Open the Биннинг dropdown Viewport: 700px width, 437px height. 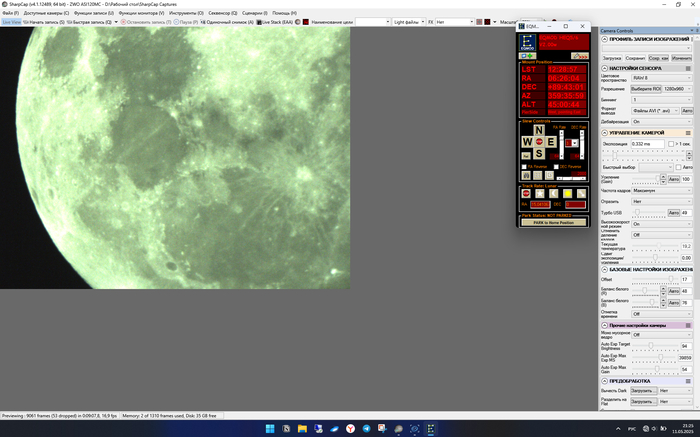[661, 100]
